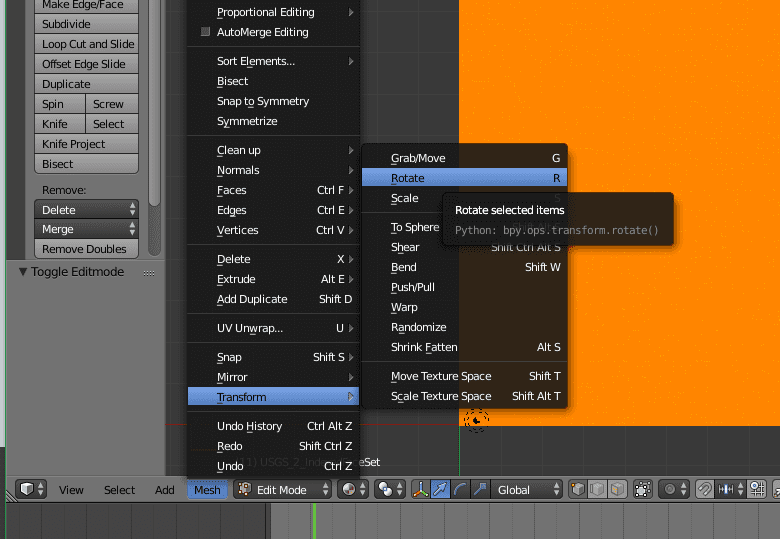Open the 3D View editor type selector
This screenshot has width=780, height=539.
[31, 490]
